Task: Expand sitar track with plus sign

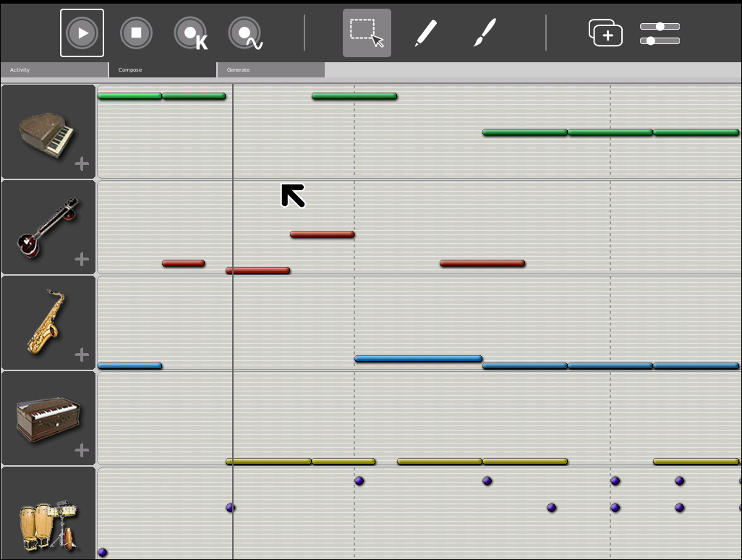Action: 82,260
